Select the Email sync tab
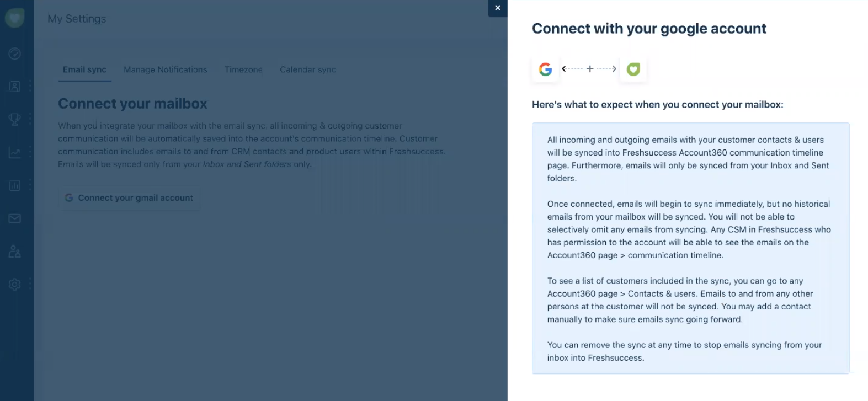The height and width of the screenshot is (401, 868). 84,69
